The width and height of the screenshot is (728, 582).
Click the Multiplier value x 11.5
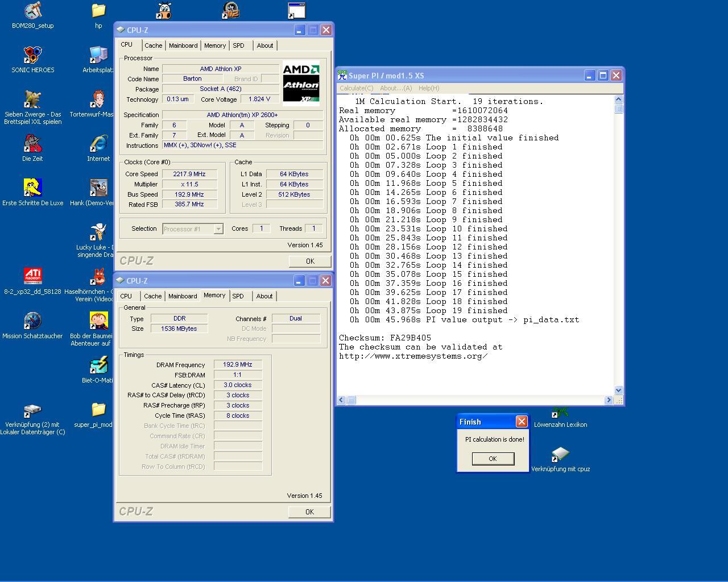pos(189,184)
